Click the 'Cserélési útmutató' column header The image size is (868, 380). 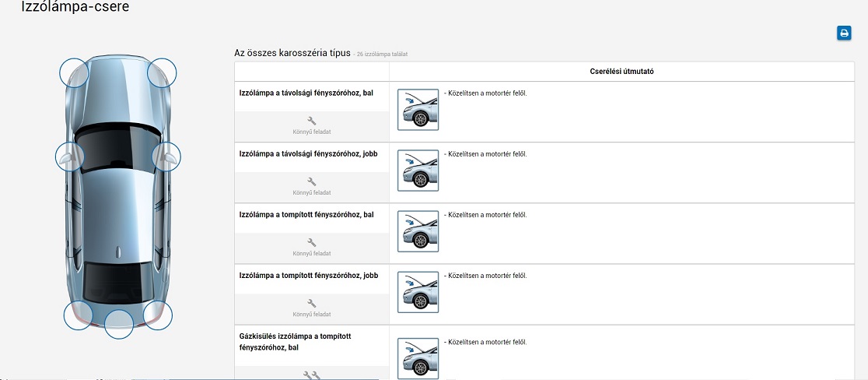tap(621, 72)
